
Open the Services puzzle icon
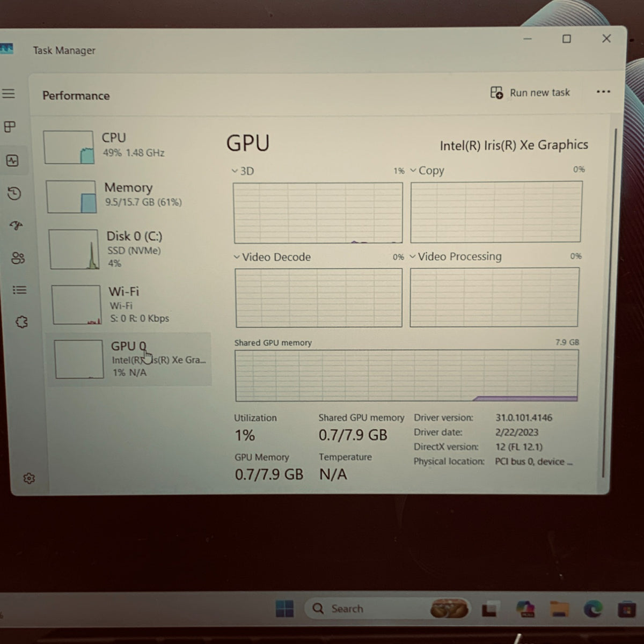click(x=21, y=322)
